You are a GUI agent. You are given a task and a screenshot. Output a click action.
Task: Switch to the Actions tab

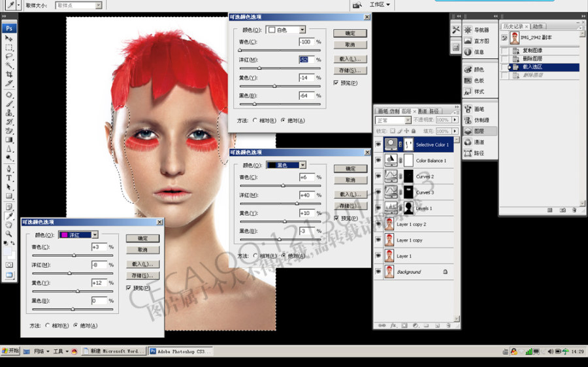coord(538,26)
